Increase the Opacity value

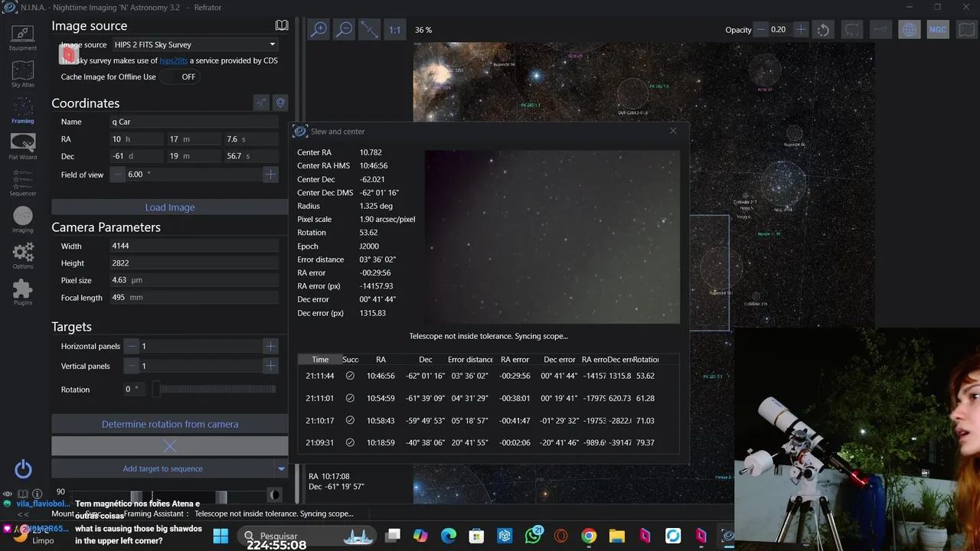pyautogui.click(x=801, y=30)
